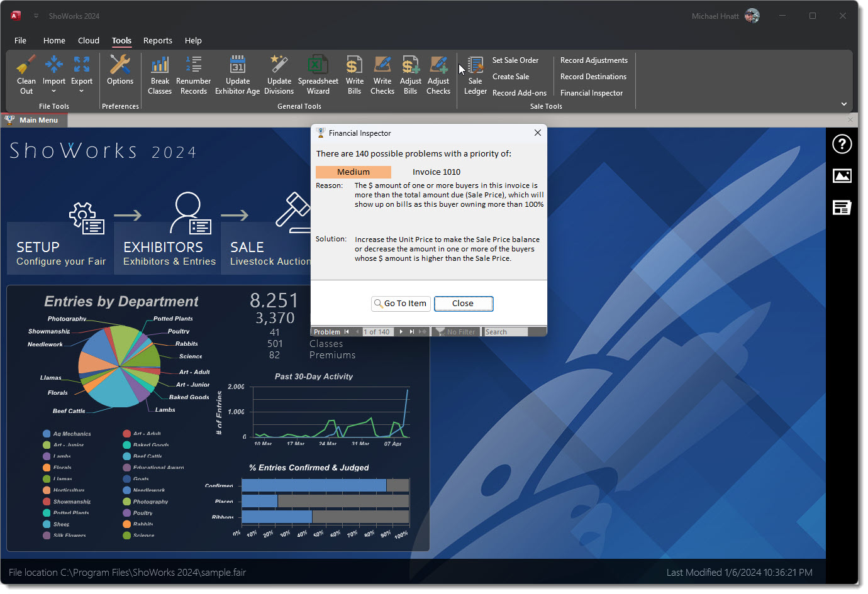Click the Access app icon in title bar
The height and width of the screenshot is (594, 868).
tap(16, 16)
